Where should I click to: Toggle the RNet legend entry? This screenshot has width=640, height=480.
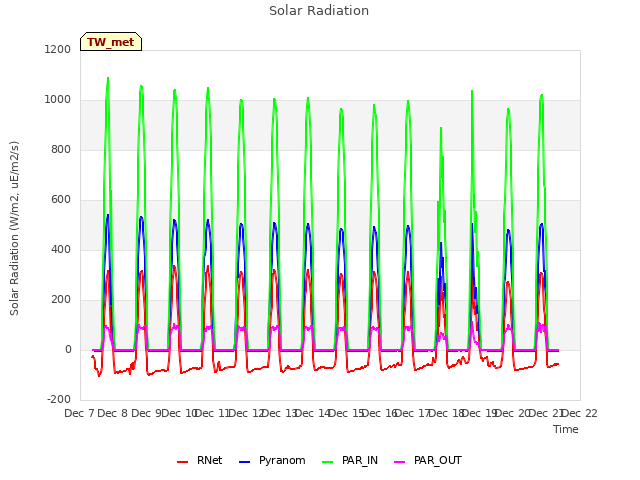[x=200, y=461]
